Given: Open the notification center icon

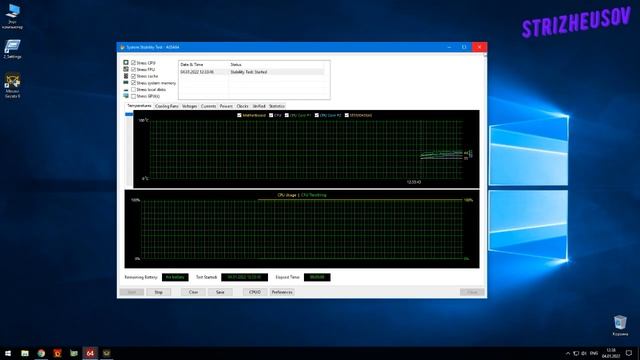Looking at the screenshot, I should point(629,353).
